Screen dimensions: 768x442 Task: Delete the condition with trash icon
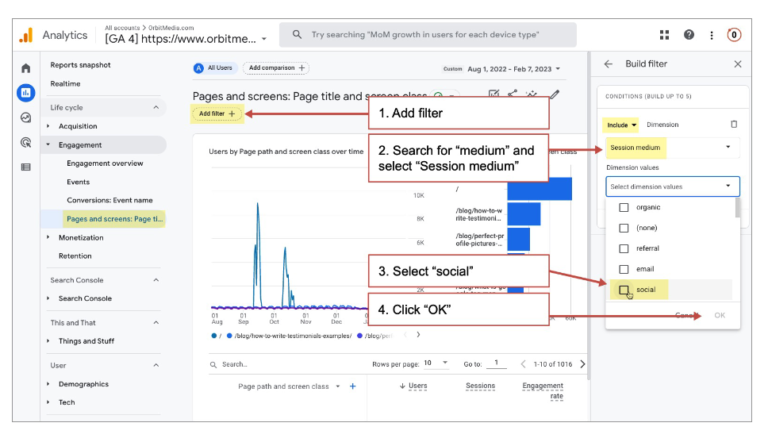[734, 124]
